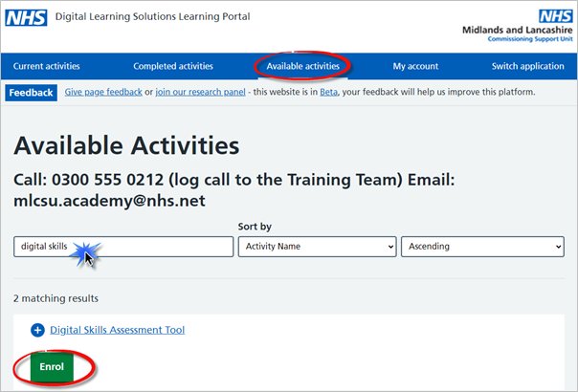Click the Feedback badge
This screenshot has width=578, height=392.
(31, 93)
